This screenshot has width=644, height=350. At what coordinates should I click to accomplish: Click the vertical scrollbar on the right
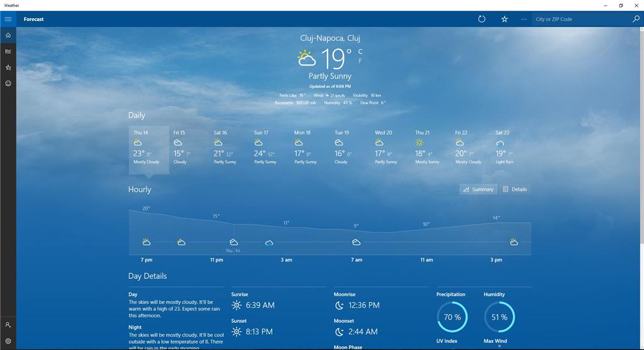[x=641, y=136]
